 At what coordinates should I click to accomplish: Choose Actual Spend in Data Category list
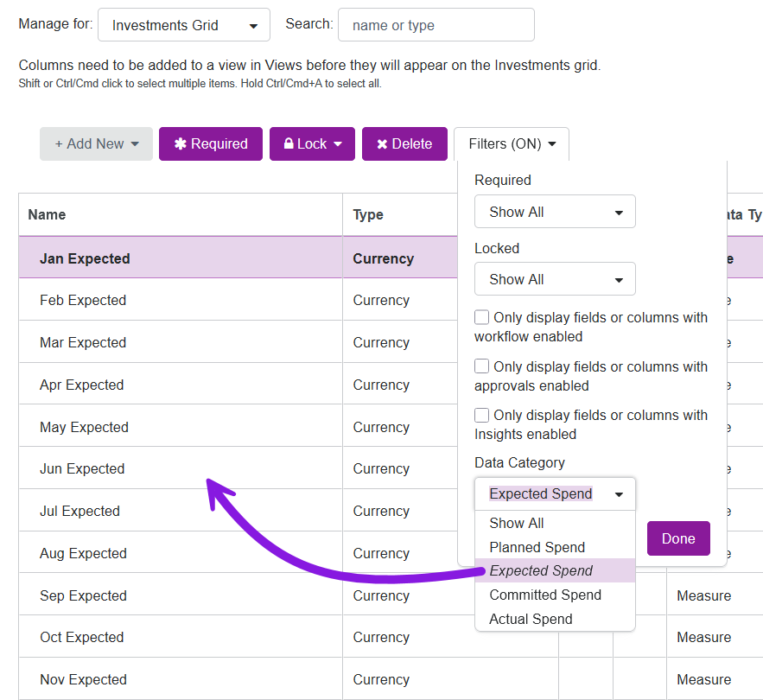[x=555, y=619]
